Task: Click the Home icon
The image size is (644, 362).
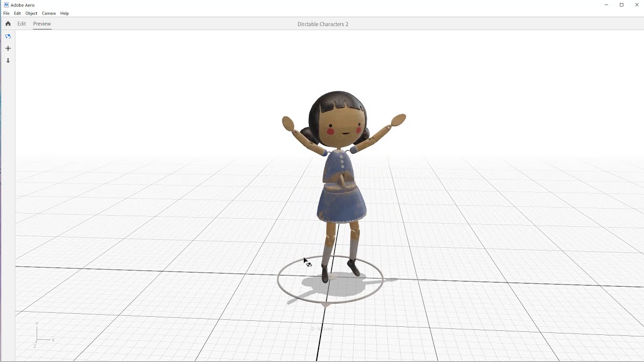Action: 8,24
